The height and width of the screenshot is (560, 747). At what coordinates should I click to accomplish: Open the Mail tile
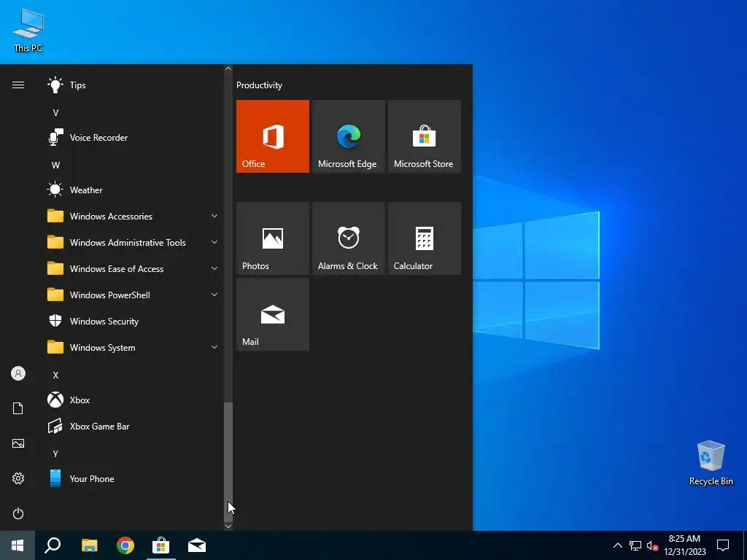click(273, 314)
